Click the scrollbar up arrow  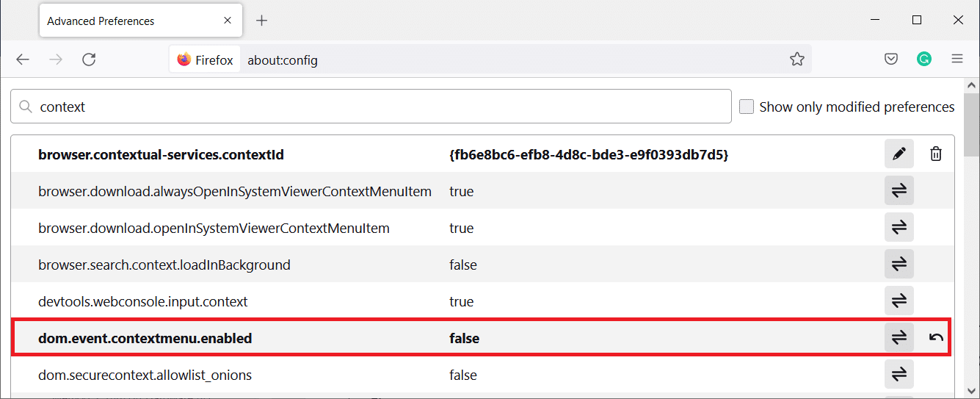[x=973, y=85]
